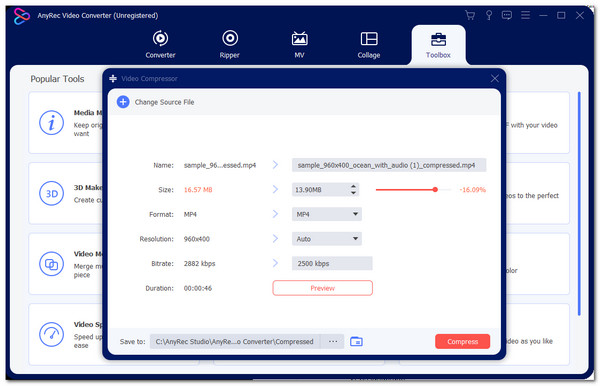The image size is (600, 386).
Task: Click the red compression ratio slider handle
Action: tap(435, 189)
